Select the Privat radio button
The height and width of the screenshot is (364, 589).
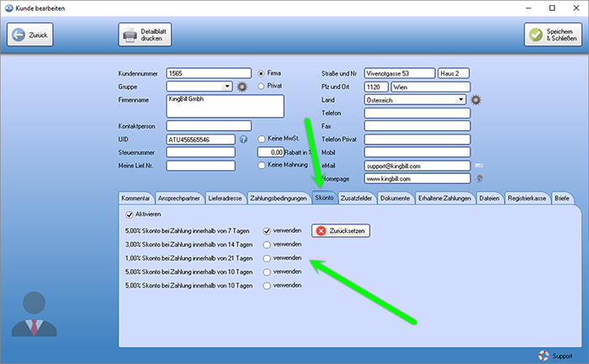point(261,87)
